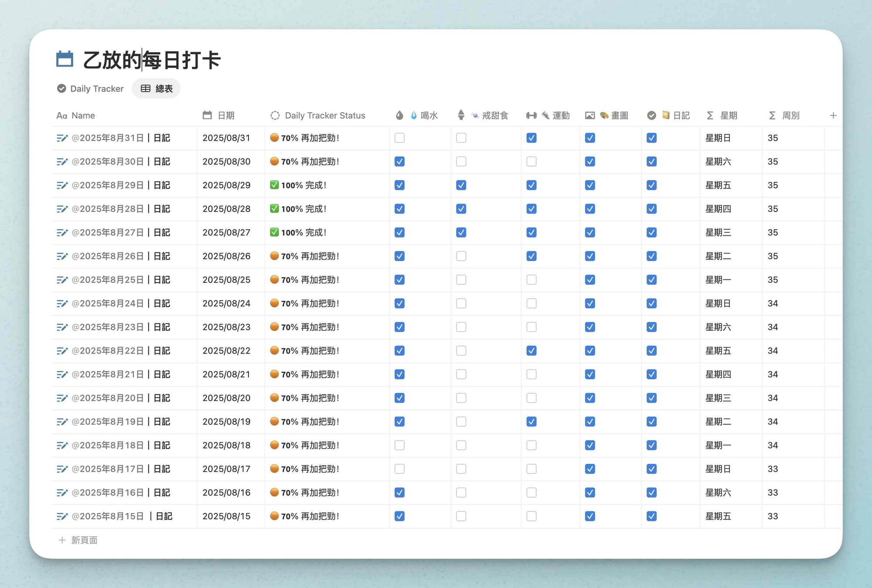Open the 星期 column header menu

pyautogui.click(x=728, y=116)
